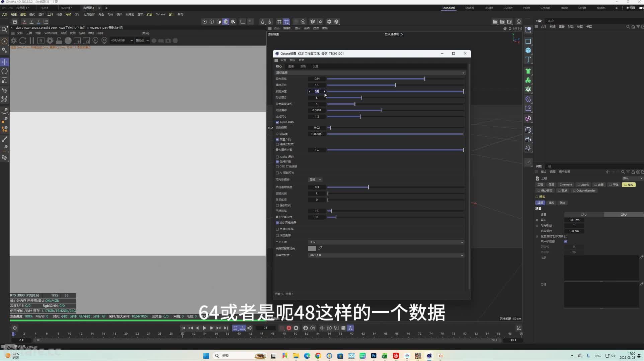Screen dimensions: 644x361
Task: Toggle the 保持环境 checkbox
Action: 277,162
